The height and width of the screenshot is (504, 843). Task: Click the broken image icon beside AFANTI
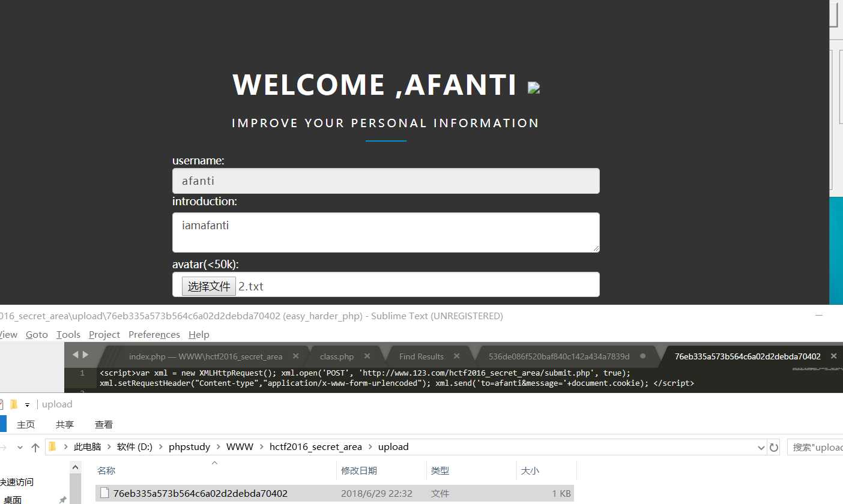[x=534, y=88]
